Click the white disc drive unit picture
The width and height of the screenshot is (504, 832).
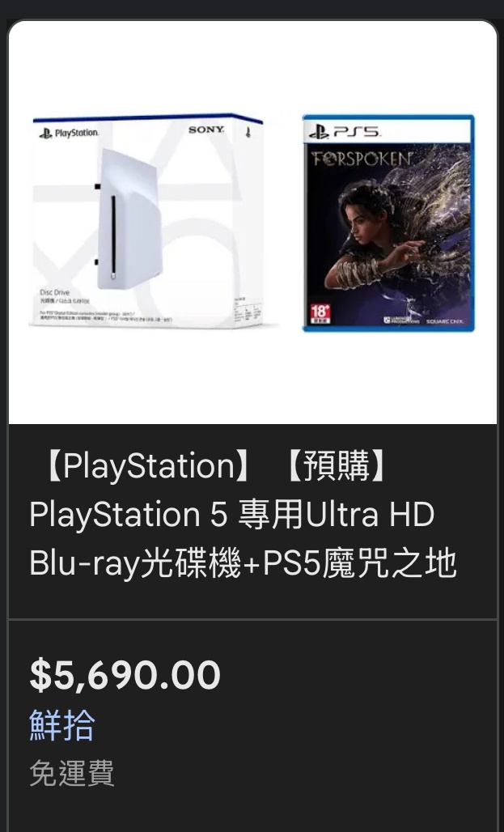[x=128, y=219]
